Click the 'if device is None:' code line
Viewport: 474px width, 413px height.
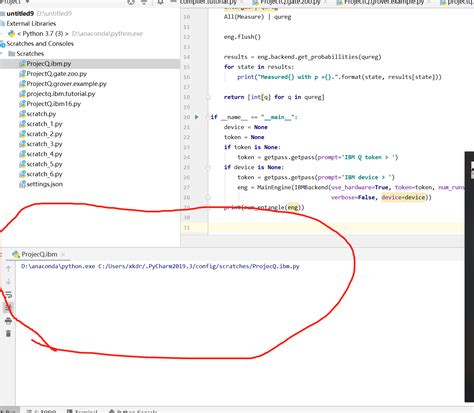pyautogui.click(x=254, y=167)
